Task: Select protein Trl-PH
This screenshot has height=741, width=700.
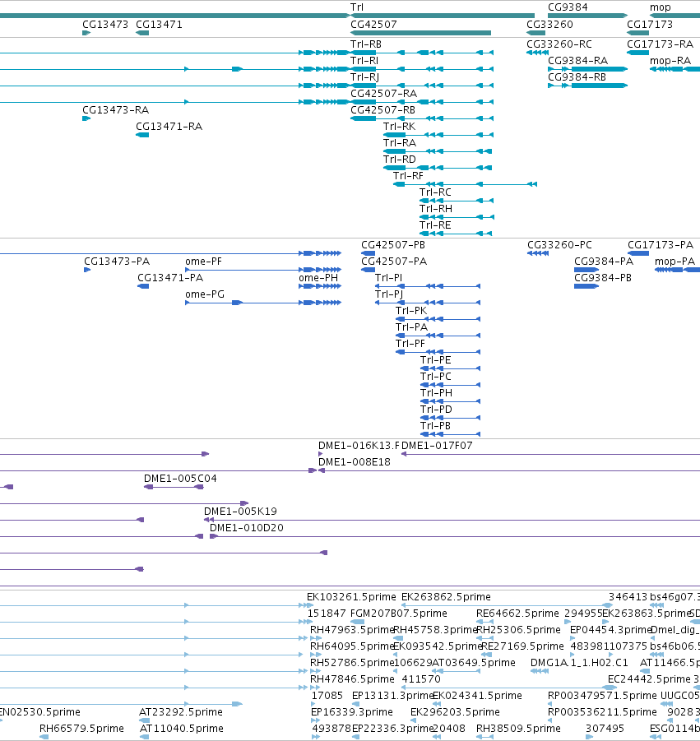Action: (436, 393)
